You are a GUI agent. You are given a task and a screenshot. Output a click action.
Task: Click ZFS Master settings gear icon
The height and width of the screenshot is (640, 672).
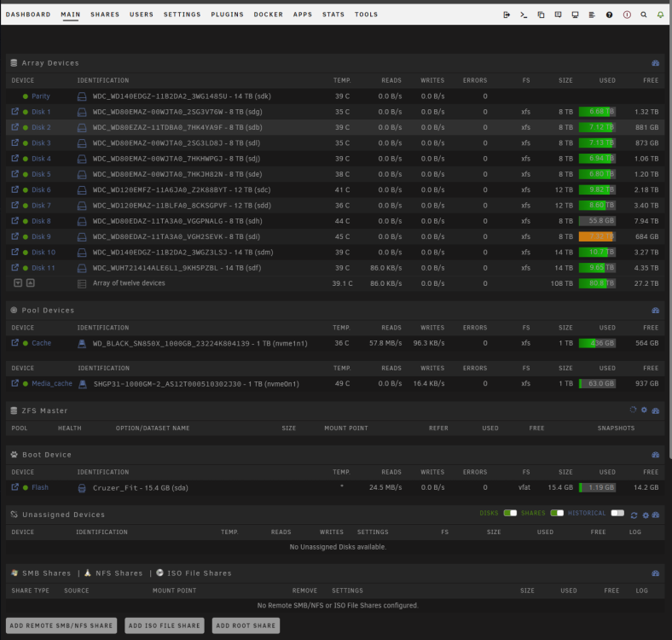pos(644,410)
